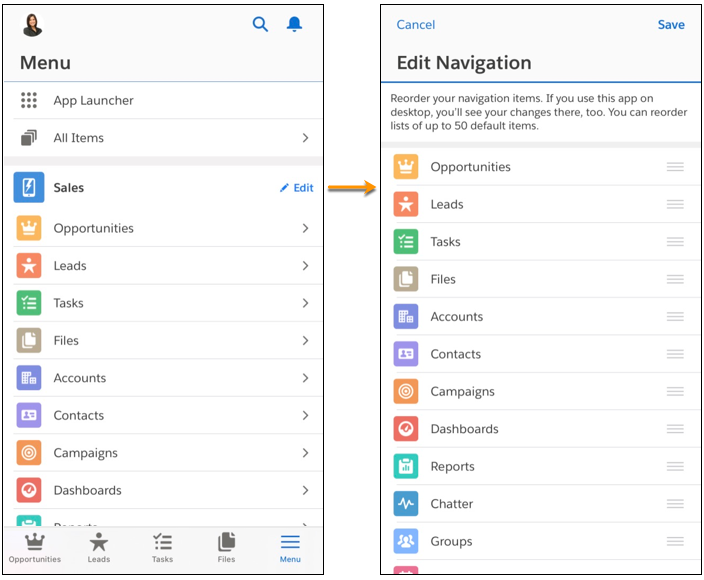Image resolution: width=704 pixels, height=580 pixels.
Task: Open Campaigns row chevron in Menu
Action: point(305,453)
